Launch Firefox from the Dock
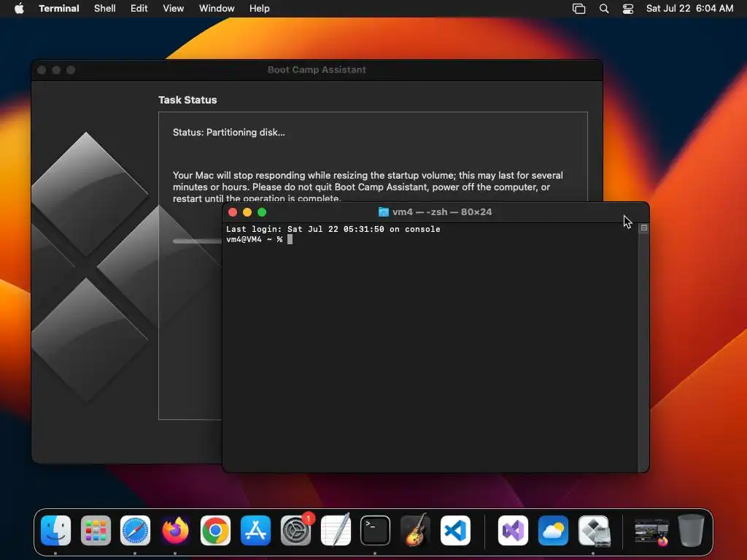Image resolution: width=747 pixels, height=560 pixels. click(x=175, y=530)
